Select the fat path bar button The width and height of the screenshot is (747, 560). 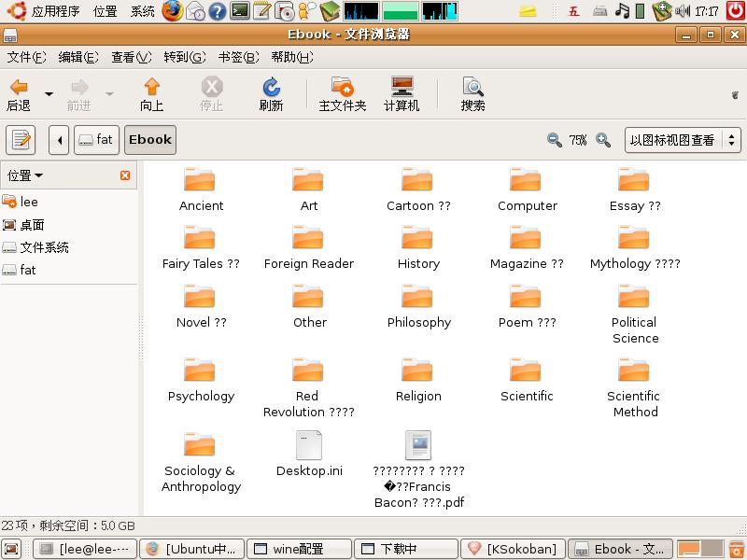click(x=96, y=140)
